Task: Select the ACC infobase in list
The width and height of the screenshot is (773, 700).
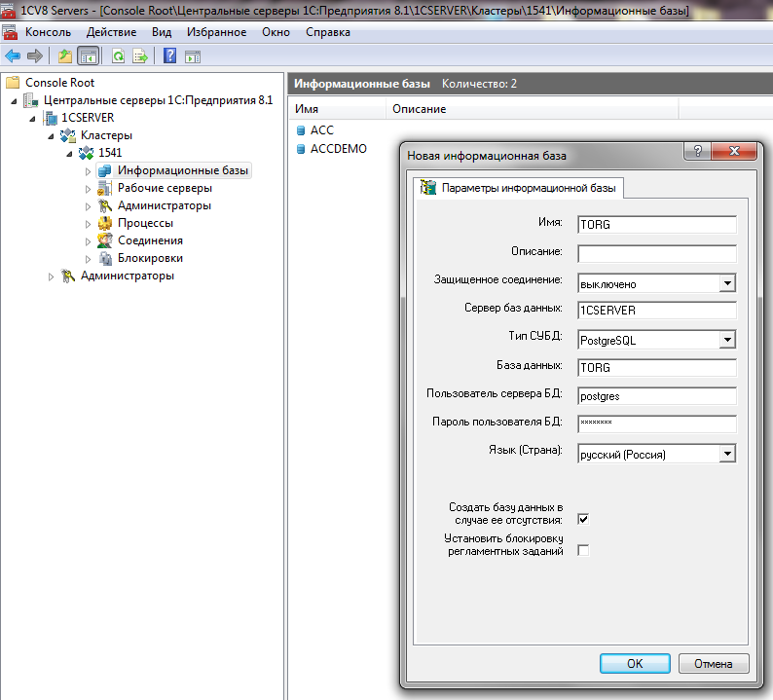Action: [x=321, y=129]
